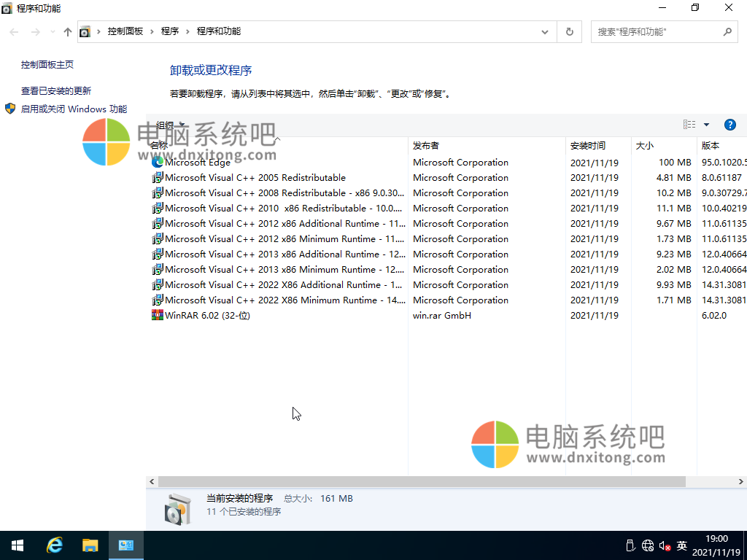The width and height of the screenshot is (747, 560).
Task: Click the Windows Start button
Action: pos(18,545)
